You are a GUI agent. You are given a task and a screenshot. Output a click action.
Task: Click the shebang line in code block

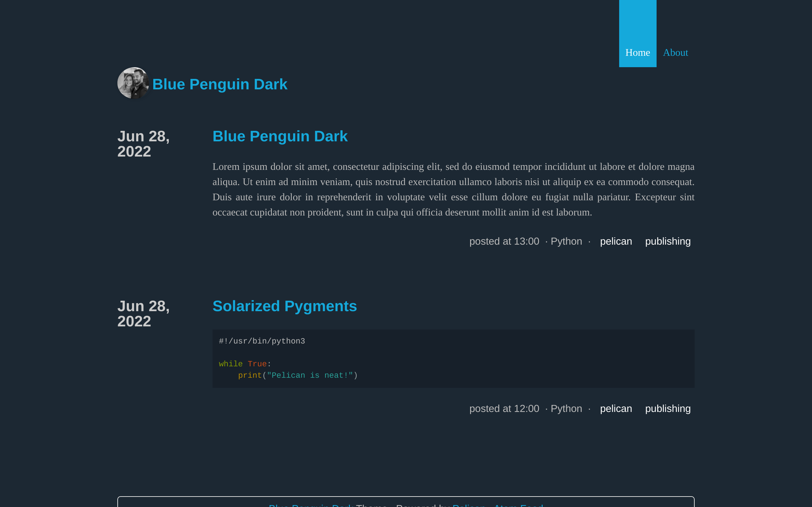[262, 341]
